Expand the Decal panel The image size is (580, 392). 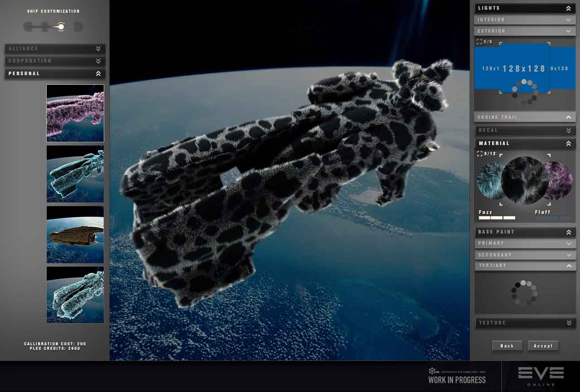tap(525, 131)
